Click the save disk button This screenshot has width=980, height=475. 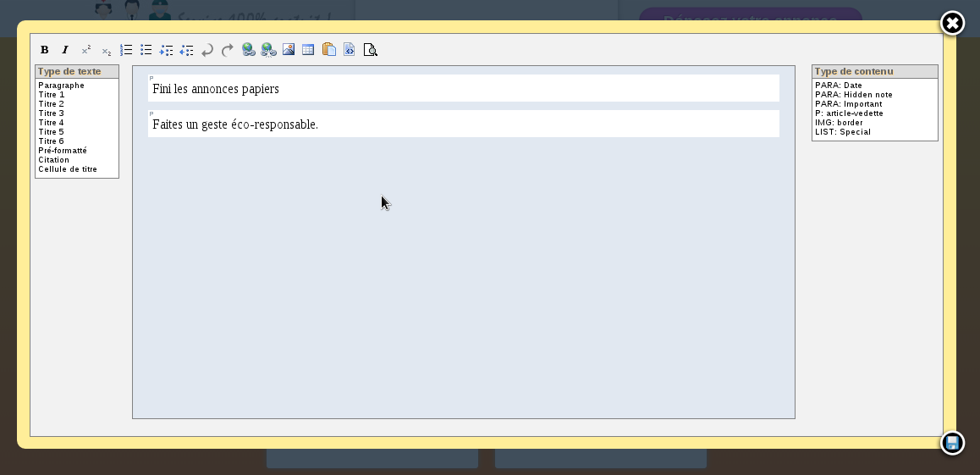point(952,443)
